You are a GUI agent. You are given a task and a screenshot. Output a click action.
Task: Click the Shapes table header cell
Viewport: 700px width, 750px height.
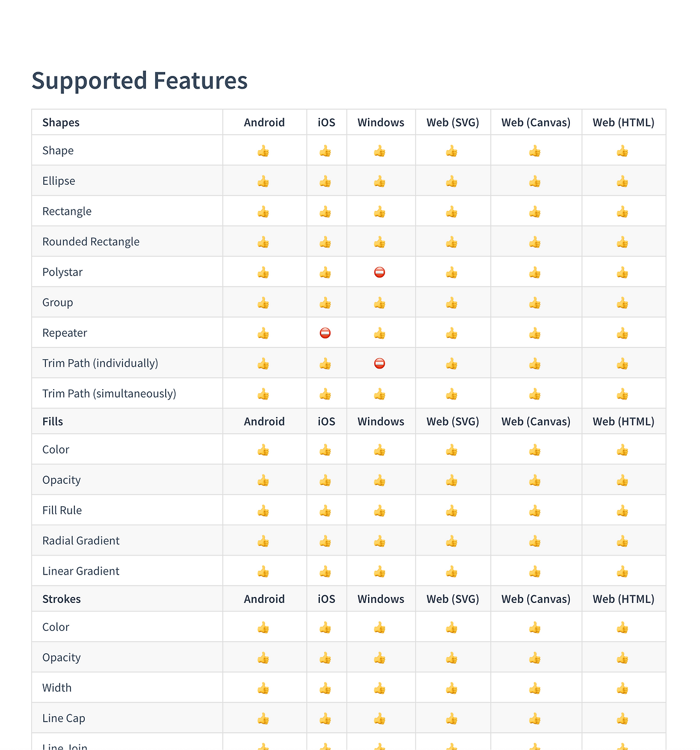point(61,122)
